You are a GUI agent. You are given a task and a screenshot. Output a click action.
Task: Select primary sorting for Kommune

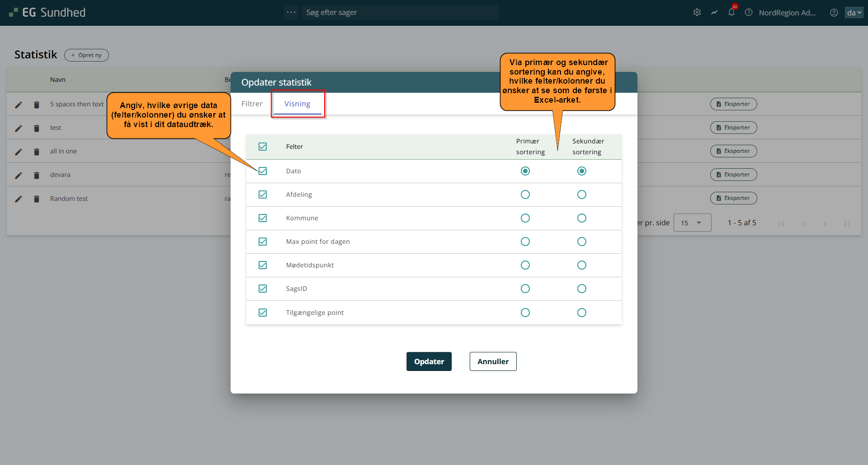525,218
